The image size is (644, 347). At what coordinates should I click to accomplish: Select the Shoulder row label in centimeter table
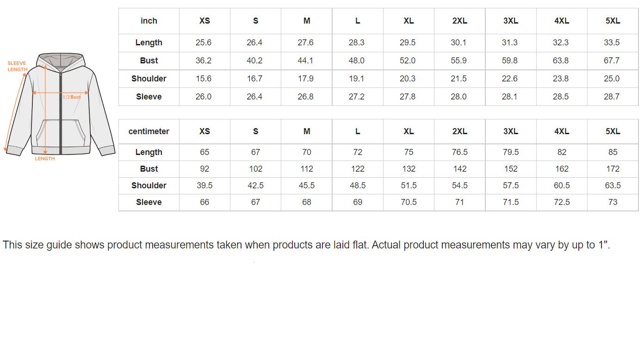click(149, 186)
